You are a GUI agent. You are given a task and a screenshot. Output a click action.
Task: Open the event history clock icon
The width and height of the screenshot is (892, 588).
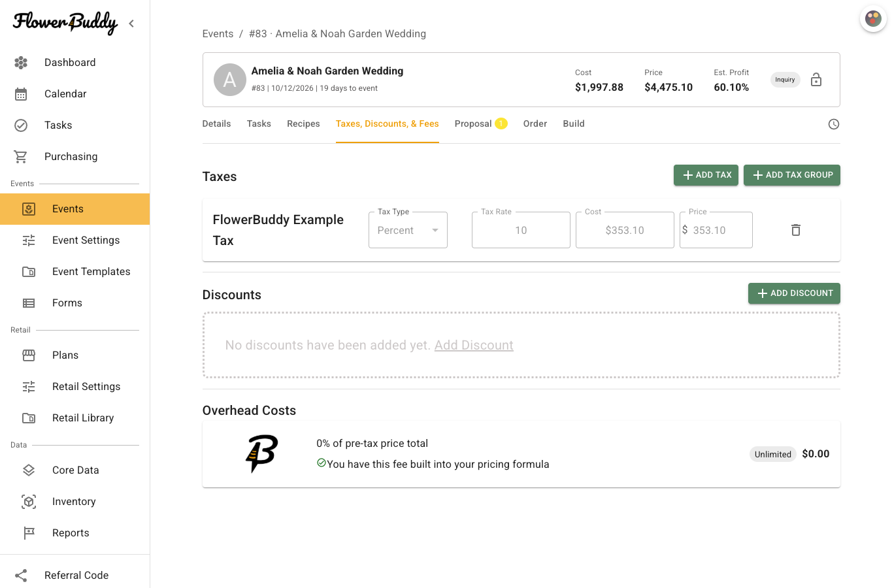click(x=834, y=124)
